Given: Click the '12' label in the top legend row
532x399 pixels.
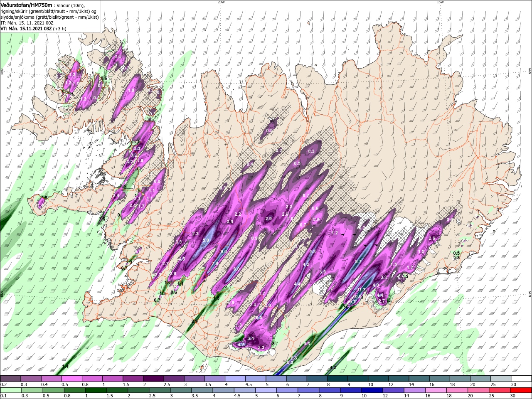Looking at the screenshot, I should (x=390, y=384).
